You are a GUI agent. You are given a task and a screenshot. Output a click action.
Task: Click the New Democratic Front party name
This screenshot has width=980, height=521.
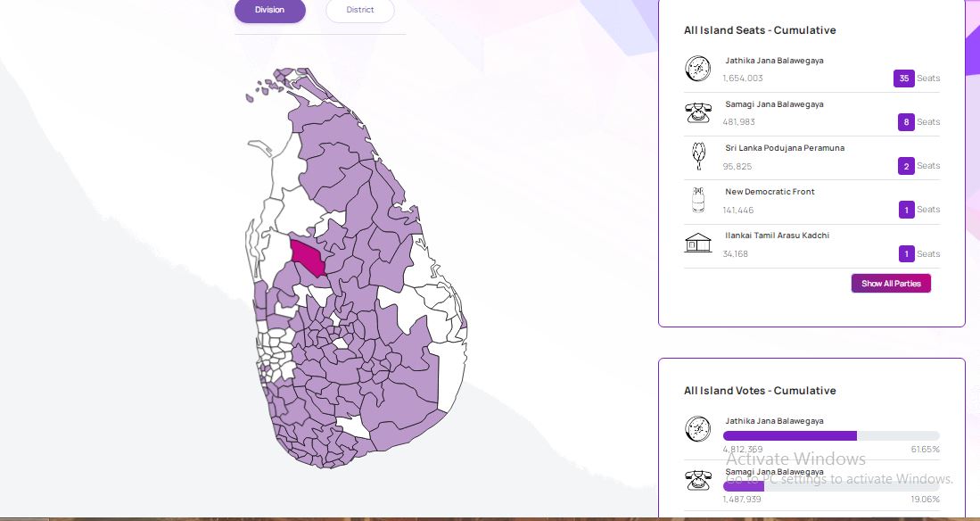click(x=770, y=192)
